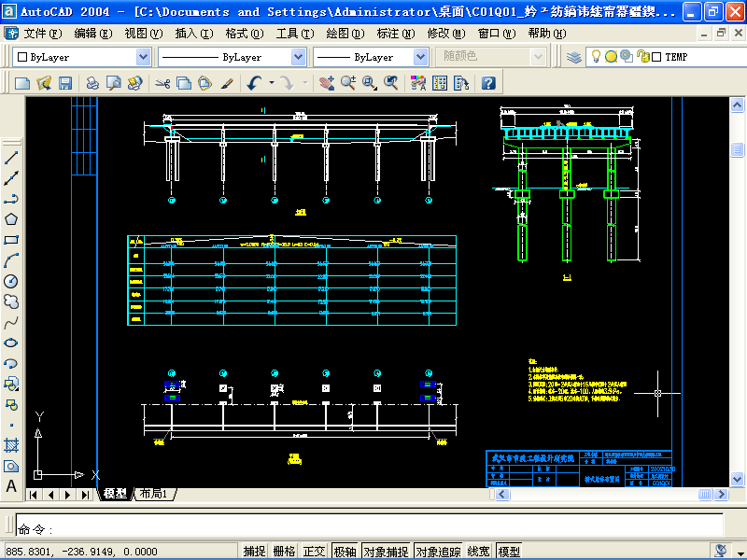Select the Hatch tool
The height and width of the screenshot is (560, 747).
pos(11,446)
